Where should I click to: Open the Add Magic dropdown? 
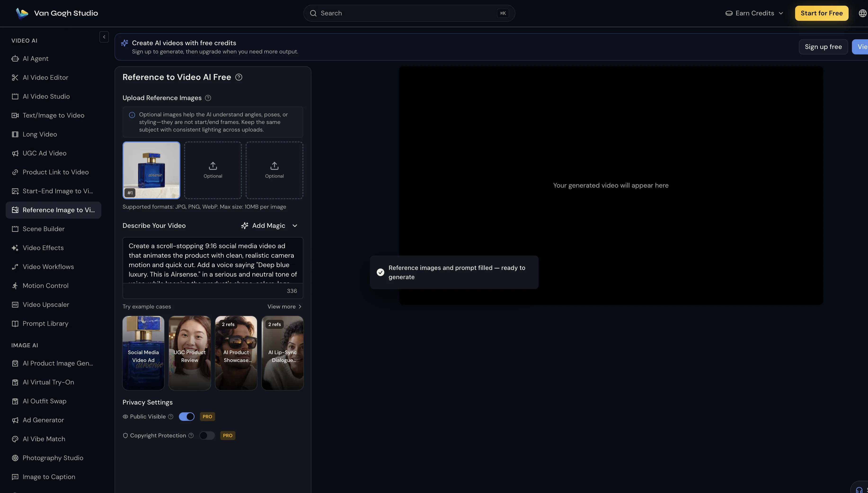269,226
